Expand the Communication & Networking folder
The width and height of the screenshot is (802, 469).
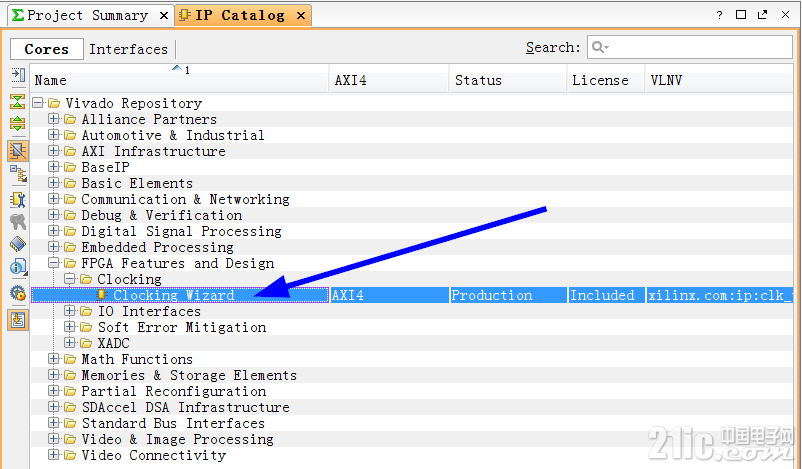point(53,199)
